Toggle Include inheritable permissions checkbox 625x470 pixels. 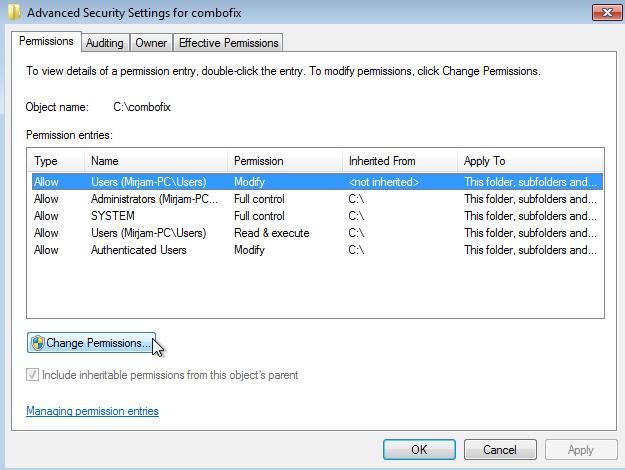(33, 375)
